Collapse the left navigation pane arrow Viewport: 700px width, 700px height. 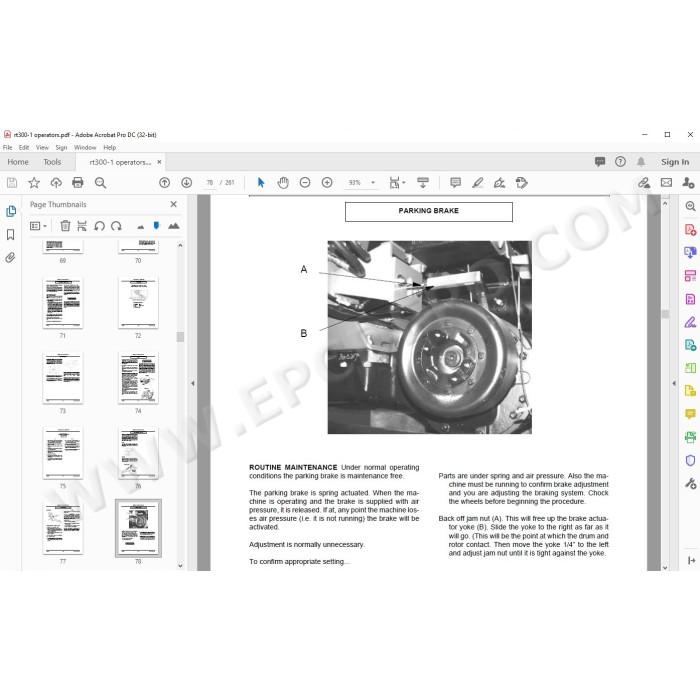(x=193, y=383)
